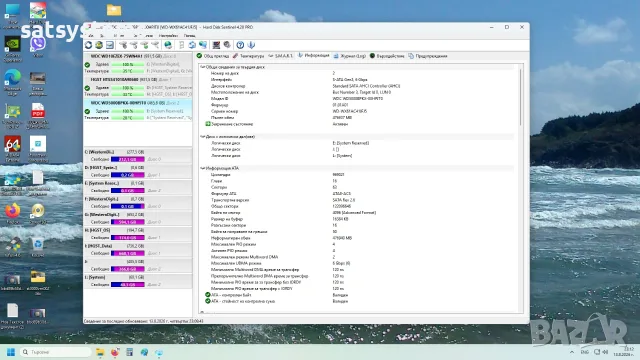Open the Temperature tab

click(x=249, y=56)
